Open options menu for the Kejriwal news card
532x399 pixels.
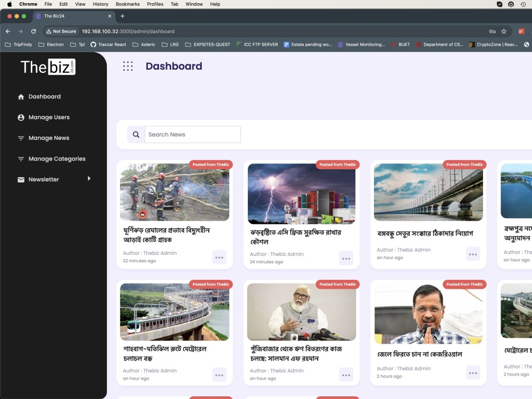coord(473,373)
